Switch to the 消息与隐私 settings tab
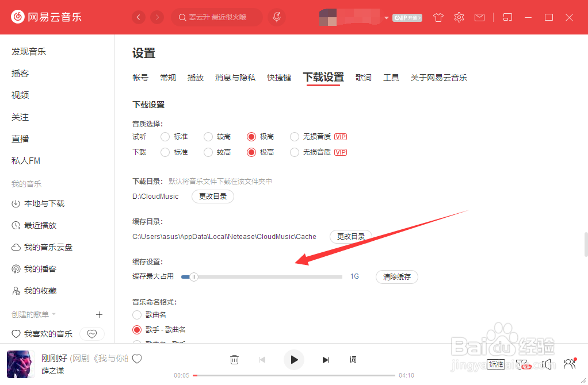 point(235,78)
